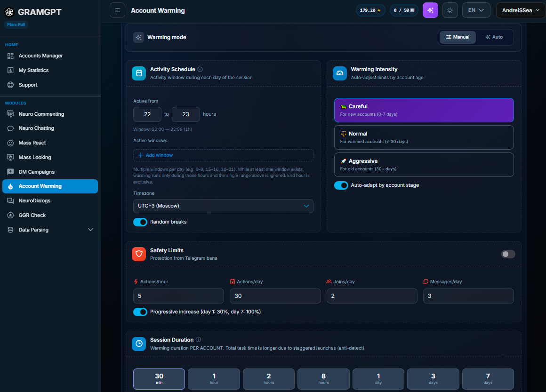
Task: Click the Session Duration clock icon
Action: pyautogui.click(x=139, y=344)
